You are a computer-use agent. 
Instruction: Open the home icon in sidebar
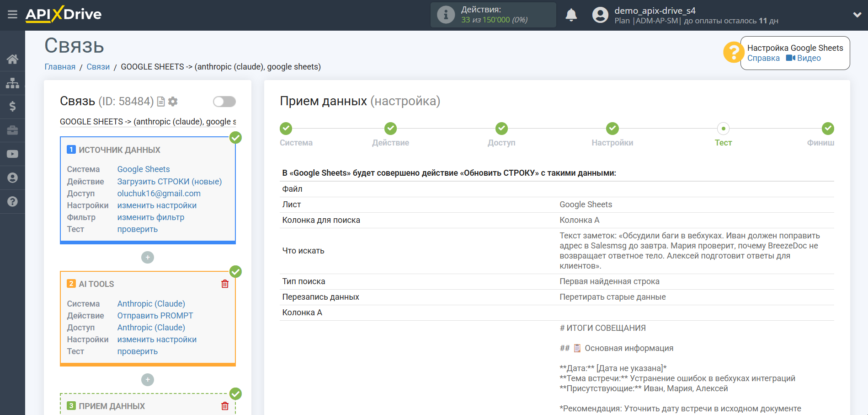click(12, 59)
